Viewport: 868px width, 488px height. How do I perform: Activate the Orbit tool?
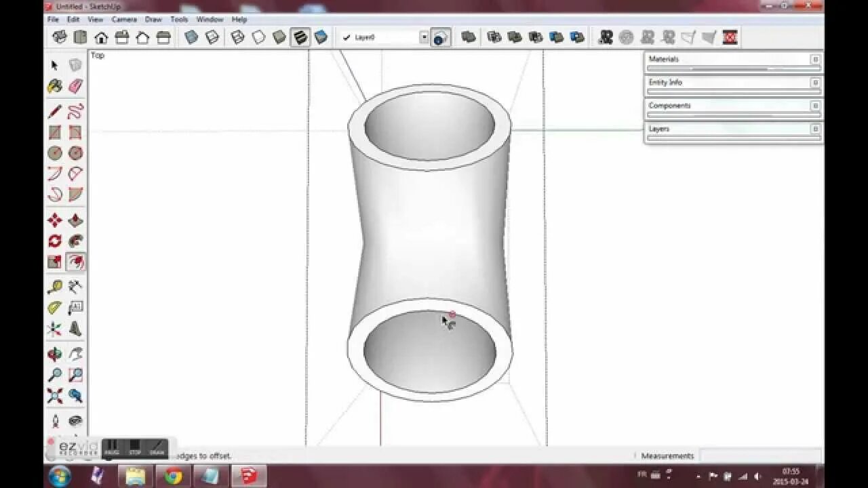(55, 354)
